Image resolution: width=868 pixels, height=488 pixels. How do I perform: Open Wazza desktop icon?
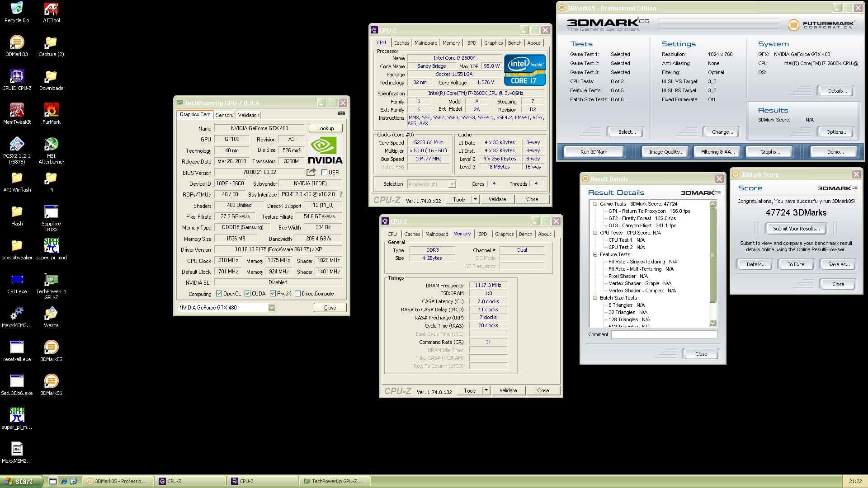click(51, 317)
